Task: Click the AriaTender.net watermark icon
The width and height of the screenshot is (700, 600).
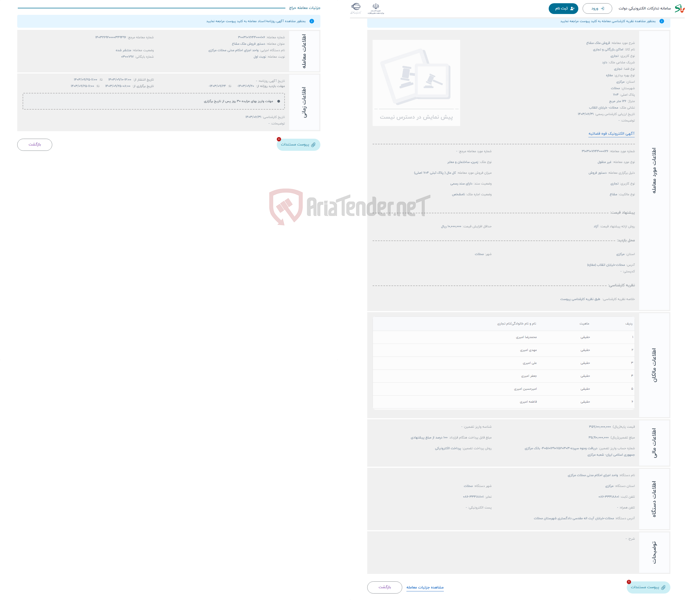Action: tap(274, 208)
